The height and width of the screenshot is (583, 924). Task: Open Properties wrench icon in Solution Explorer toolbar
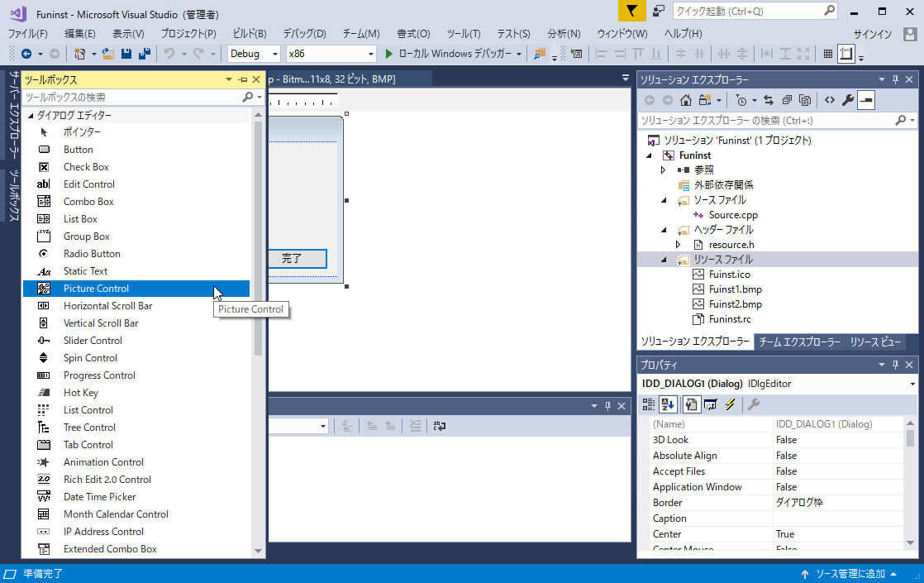point(847,100)
